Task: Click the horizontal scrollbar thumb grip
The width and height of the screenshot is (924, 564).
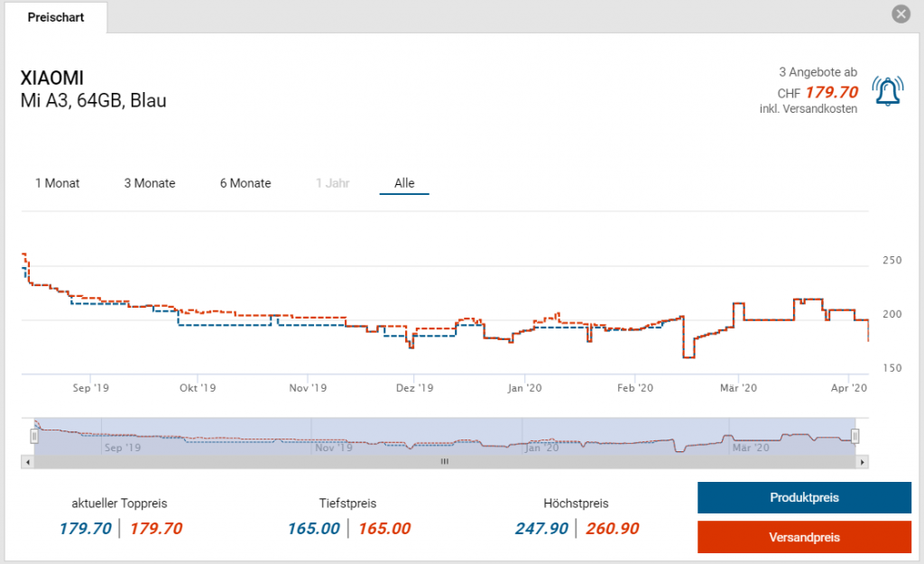Action: 444,461
